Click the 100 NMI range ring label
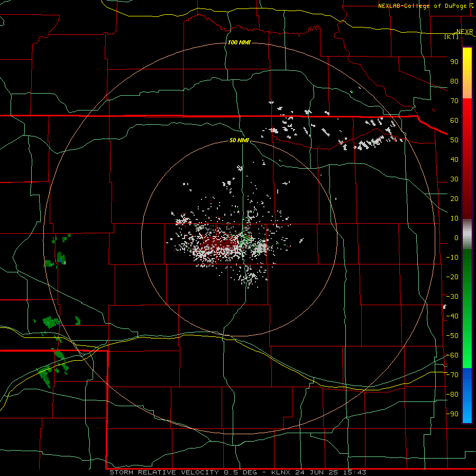The width and height of the screenshot is (476, 476). click(x=239, y=42)
